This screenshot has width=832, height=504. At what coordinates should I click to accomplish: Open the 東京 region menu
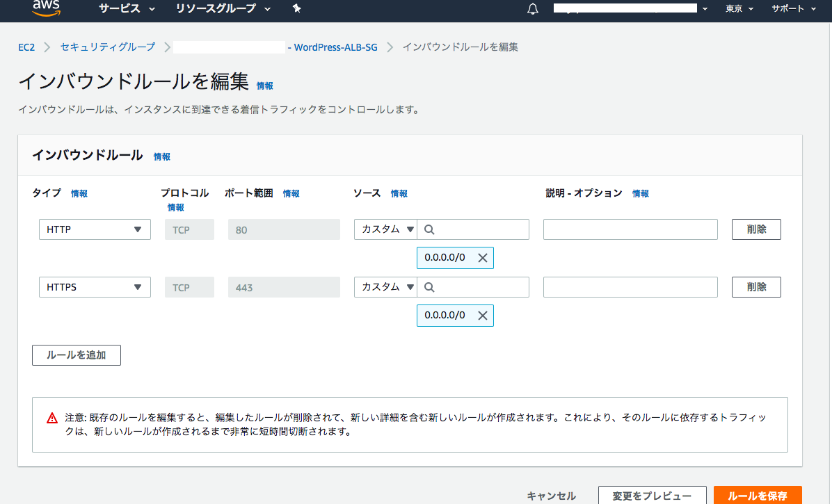[x=739, y=8]
